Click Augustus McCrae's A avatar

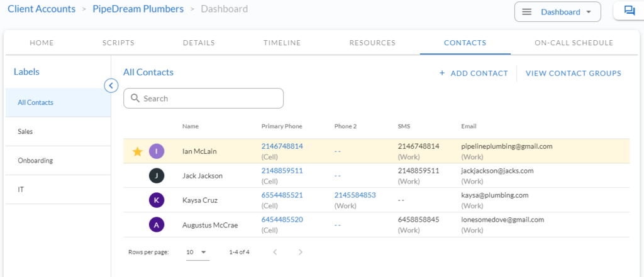[157, 225]
